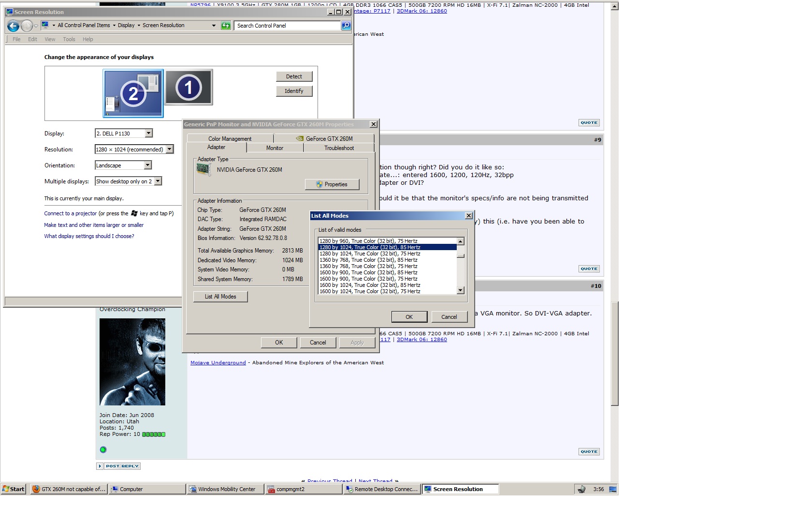Click the Forward arrow in Screen Resolution window
This screenshot has width=812, height=508.
point(27,26)
